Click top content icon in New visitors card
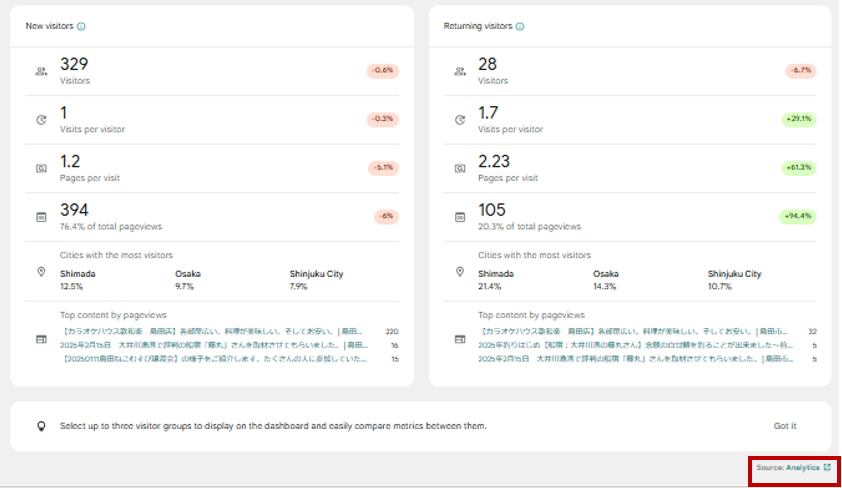This screenshot has height=488, width=842. tap(41, 340)
